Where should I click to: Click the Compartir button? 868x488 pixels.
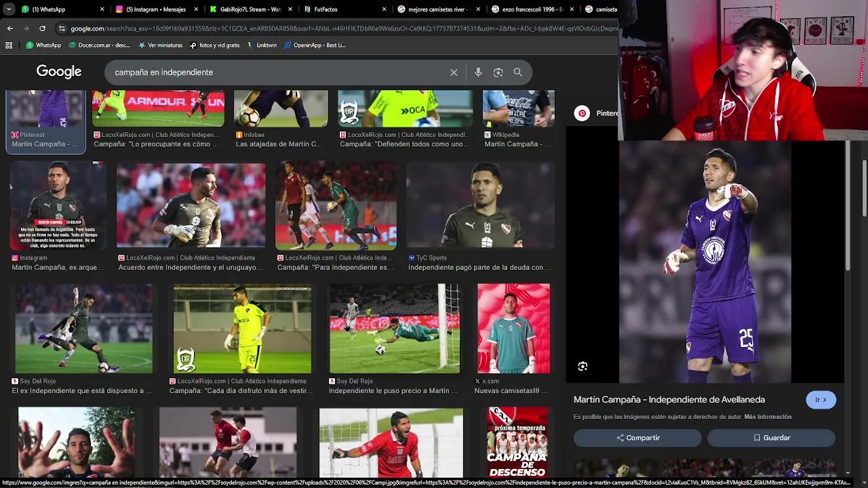tap(637, 438)
